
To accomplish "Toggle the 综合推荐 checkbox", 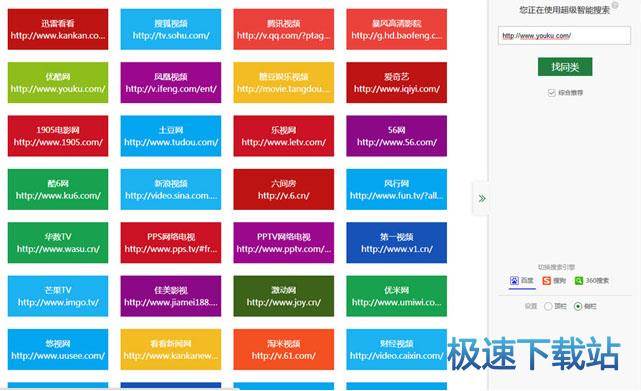I will click(x=551, y=93).
